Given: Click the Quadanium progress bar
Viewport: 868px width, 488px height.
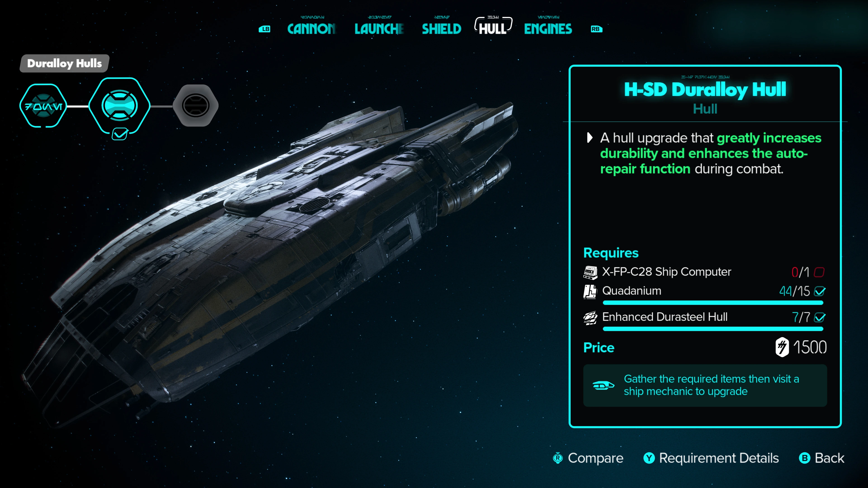Looking at the screenshot, I should pyautogui.click(x=713, y=303).
